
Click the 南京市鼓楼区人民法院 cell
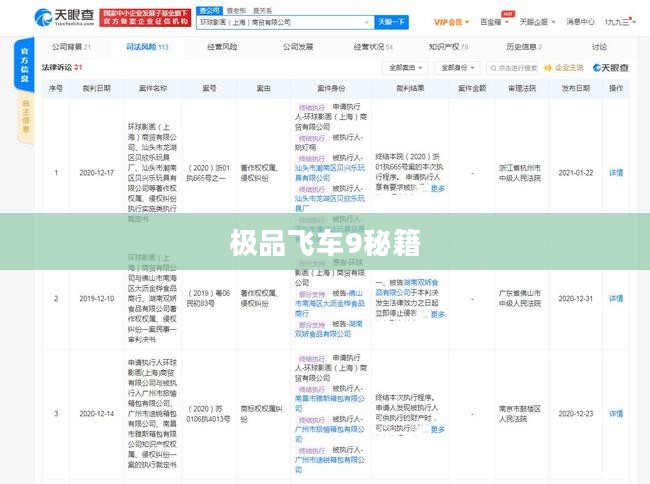(520, 414)
